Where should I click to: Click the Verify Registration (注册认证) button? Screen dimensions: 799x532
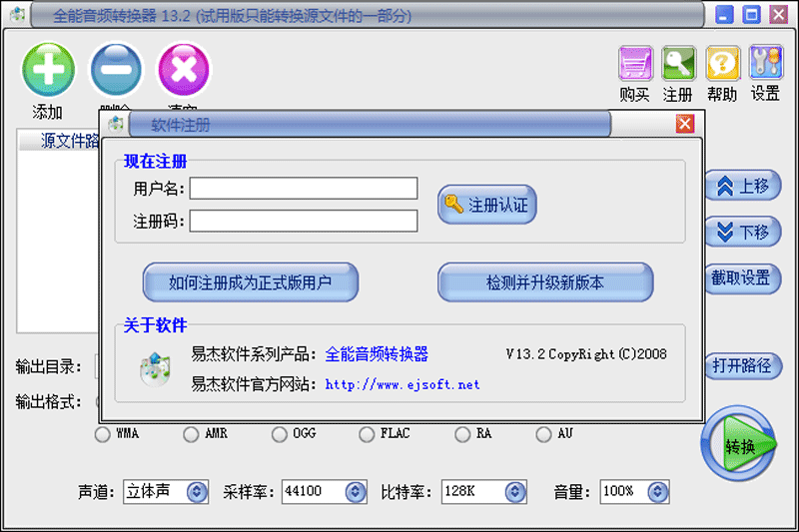pos(487,205)
